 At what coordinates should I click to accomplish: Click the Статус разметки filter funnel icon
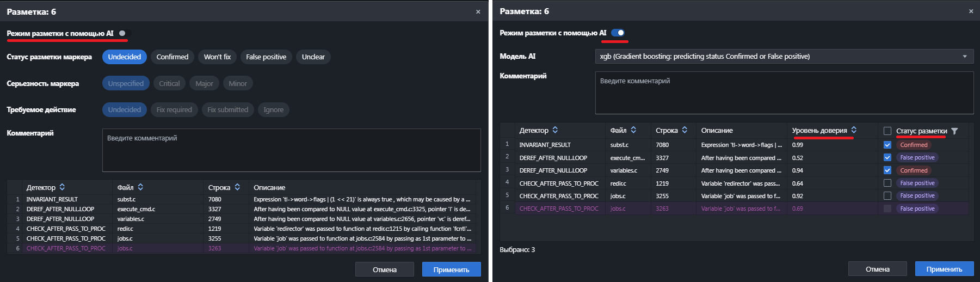pos(954,131)
